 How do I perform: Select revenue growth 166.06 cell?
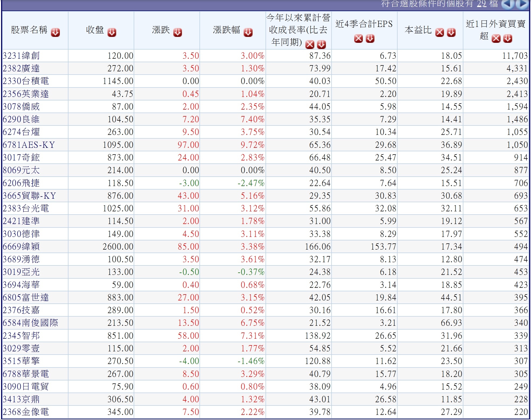[x=299, y=247]
